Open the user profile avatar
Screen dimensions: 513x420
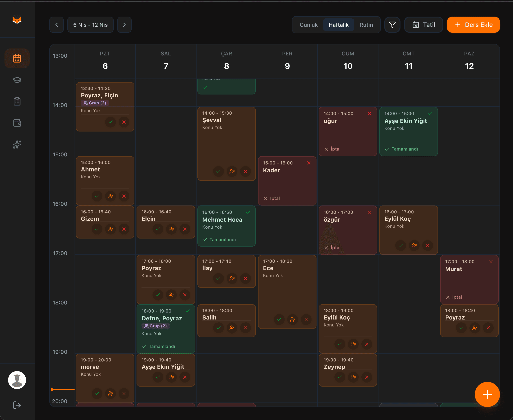17,380
